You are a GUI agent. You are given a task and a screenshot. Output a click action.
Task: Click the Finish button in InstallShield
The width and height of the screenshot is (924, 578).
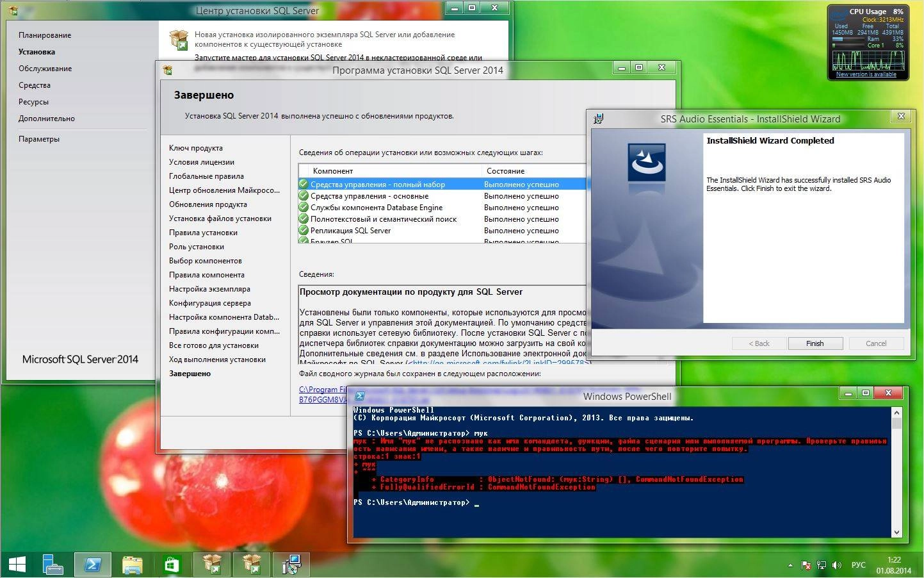[x=815, y=343]
